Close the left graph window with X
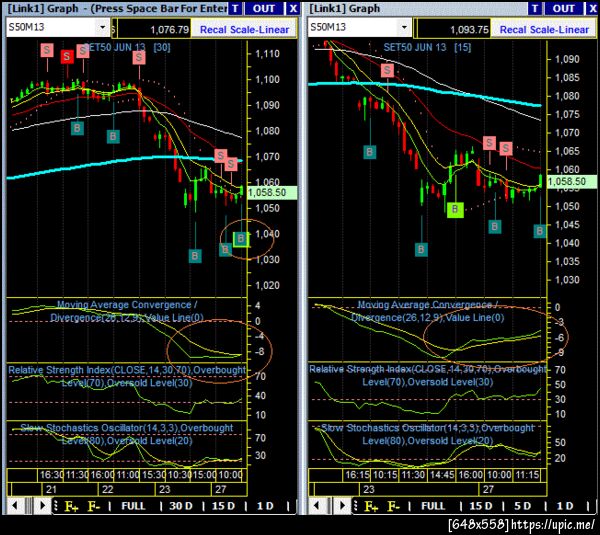This screenshot has width=600, height=535. pos(293,8)
